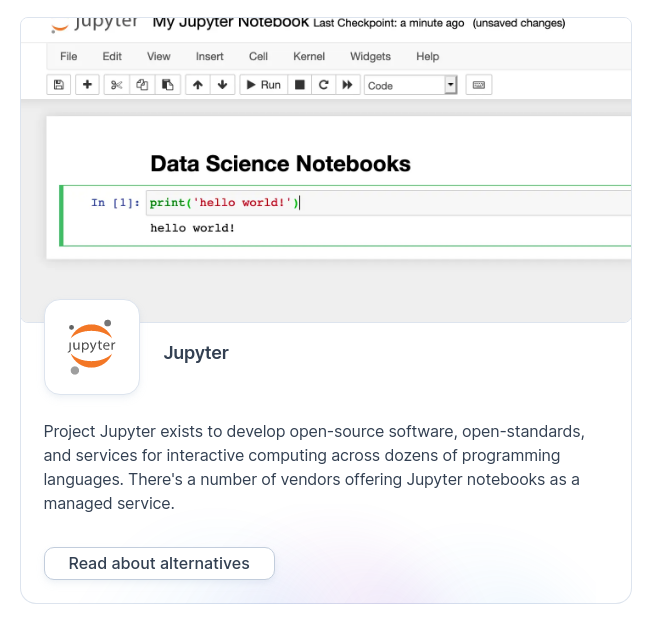Screen dimensions: 647x619
Task: Open the View menu
Action: point(158,57)
